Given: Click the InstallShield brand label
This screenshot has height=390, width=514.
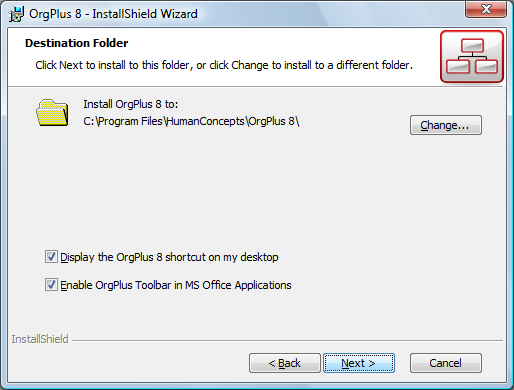Looking at the screenshot, I should 40,339.
